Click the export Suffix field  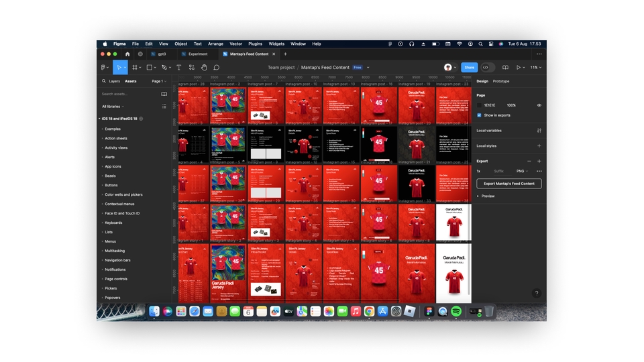(x=498, y=171)
